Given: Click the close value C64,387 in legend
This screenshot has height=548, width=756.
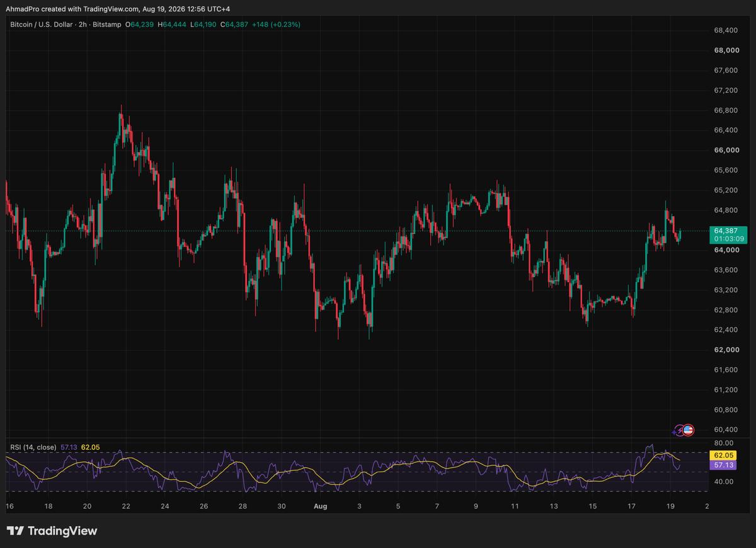Looking at the screenshot, I should pyautogui.click(x=234, y=25).
